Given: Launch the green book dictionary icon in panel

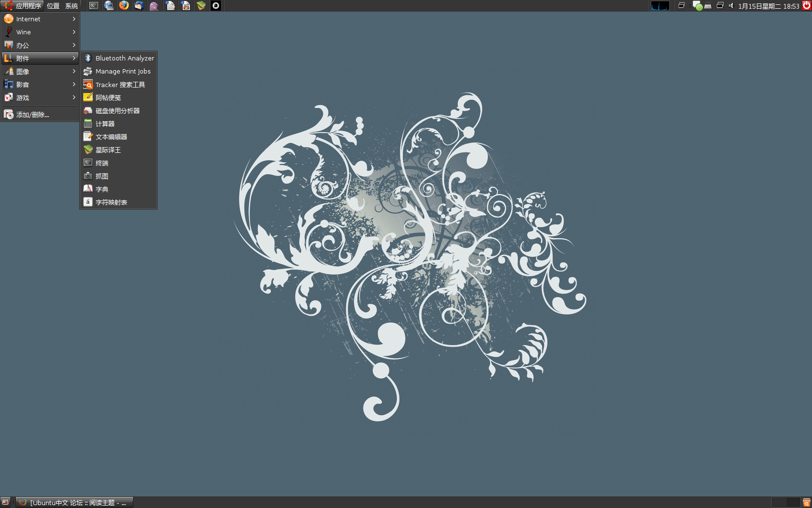Looking at the screenshot, I should pyautogui.click(x=201, y=6).
